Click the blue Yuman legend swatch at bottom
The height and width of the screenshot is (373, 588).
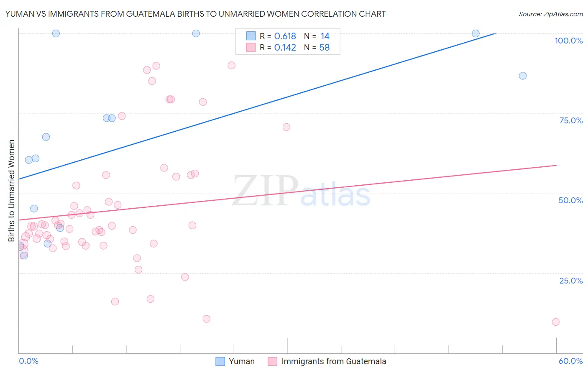pyautogui.click(x=220, y=361)
